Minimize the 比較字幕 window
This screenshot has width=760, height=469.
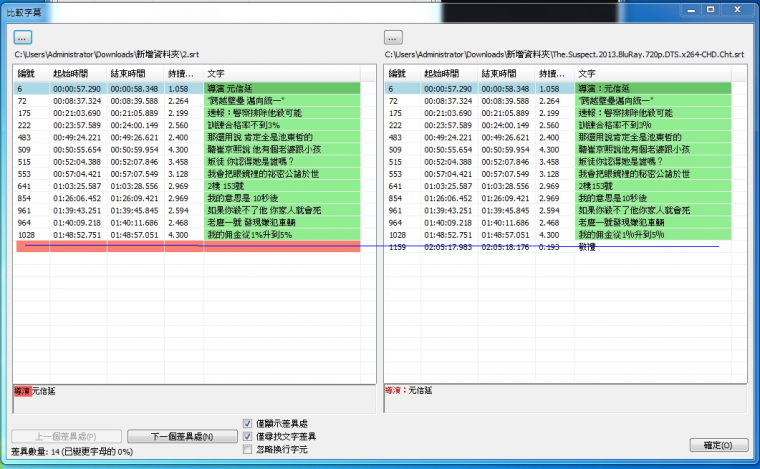[x=691, y=10]
